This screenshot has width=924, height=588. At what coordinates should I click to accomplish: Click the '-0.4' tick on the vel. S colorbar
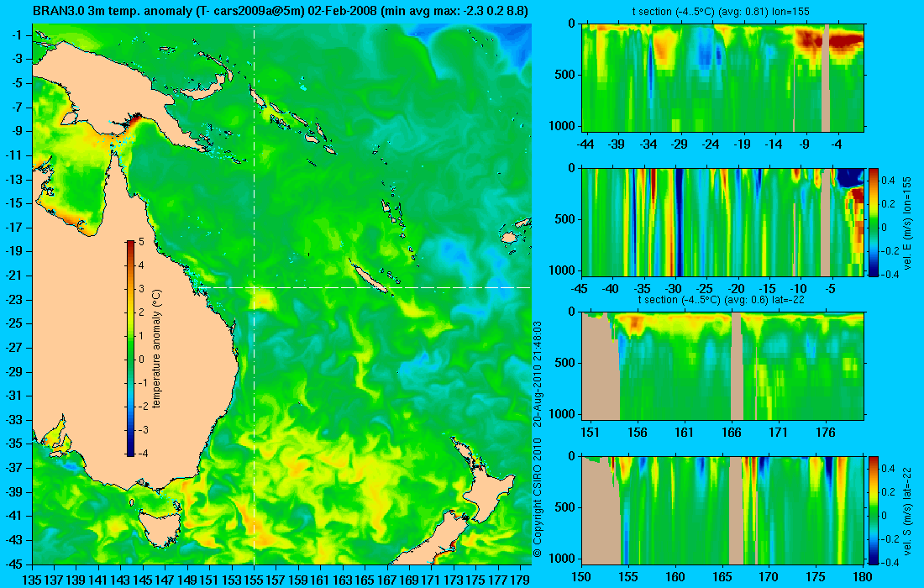890,562
